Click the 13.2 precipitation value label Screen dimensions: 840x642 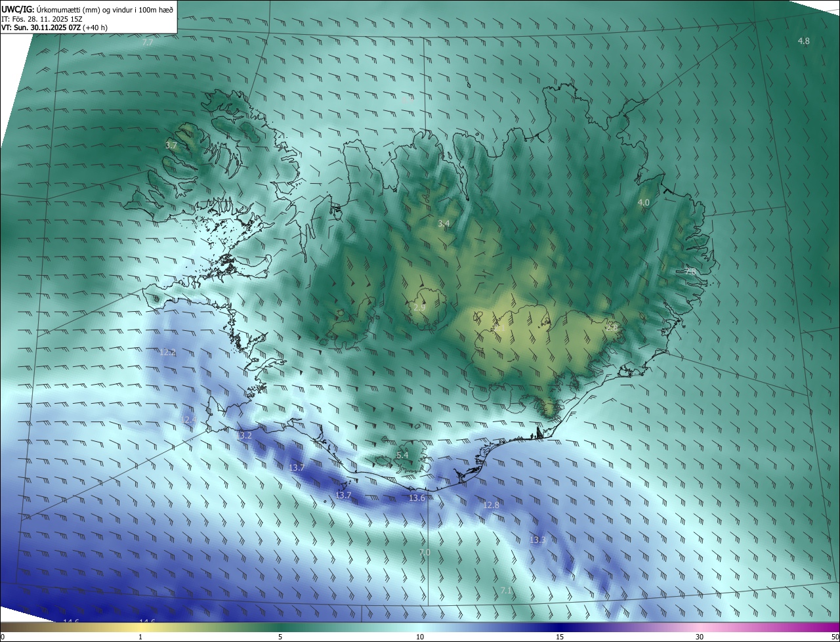[243, 435]
